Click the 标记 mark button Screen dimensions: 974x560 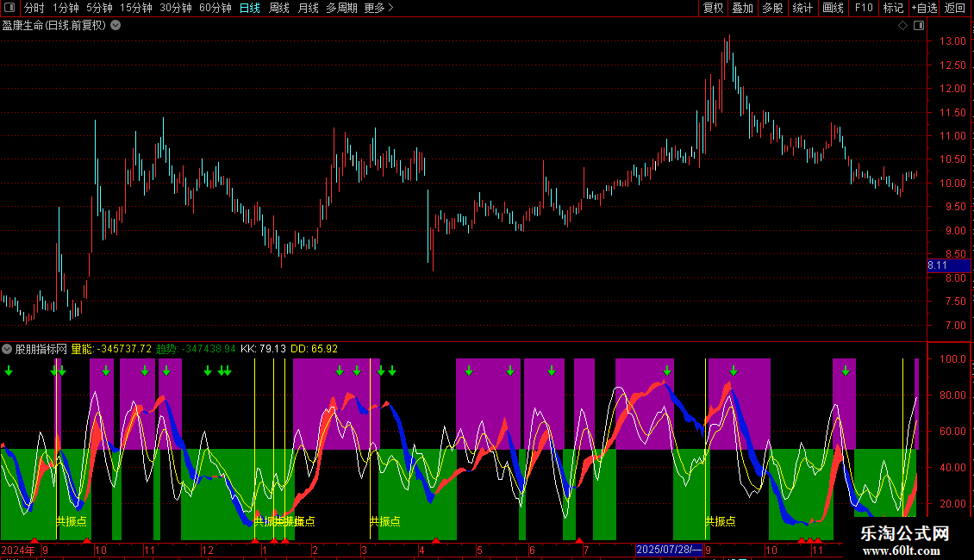pos(893,8)
